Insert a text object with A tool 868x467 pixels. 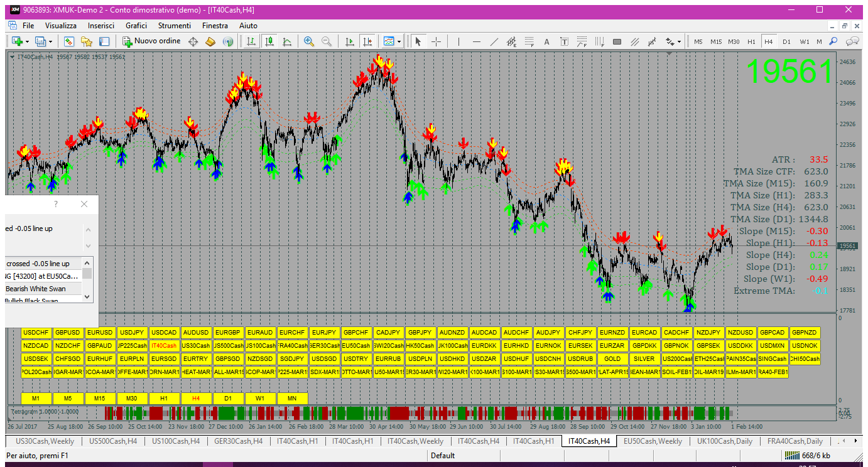(x=546, y=41)
